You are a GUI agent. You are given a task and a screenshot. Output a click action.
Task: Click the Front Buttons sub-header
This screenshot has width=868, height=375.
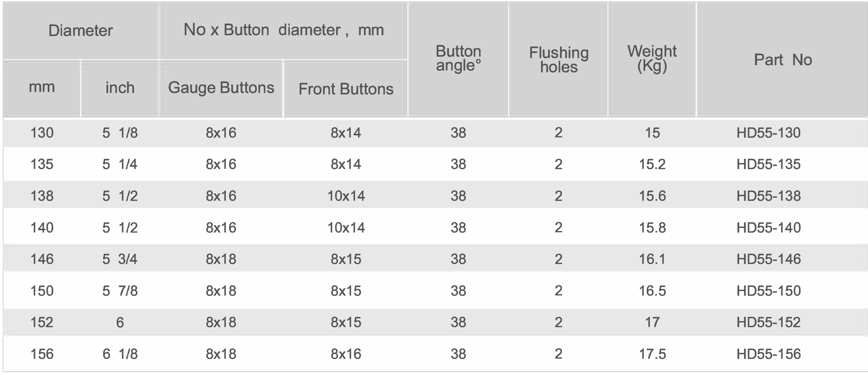click(x=346, y=89)
